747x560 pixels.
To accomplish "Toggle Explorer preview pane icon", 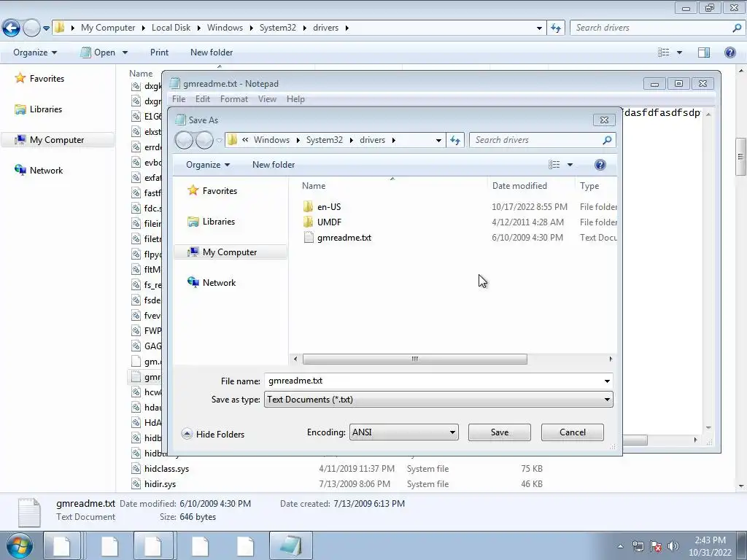I will (x=704, y=52).
